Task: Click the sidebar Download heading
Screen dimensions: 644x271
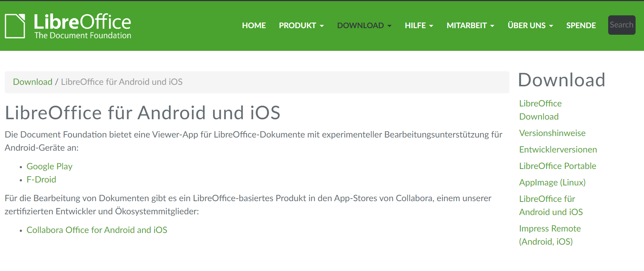Action: [x=562, y=80]
